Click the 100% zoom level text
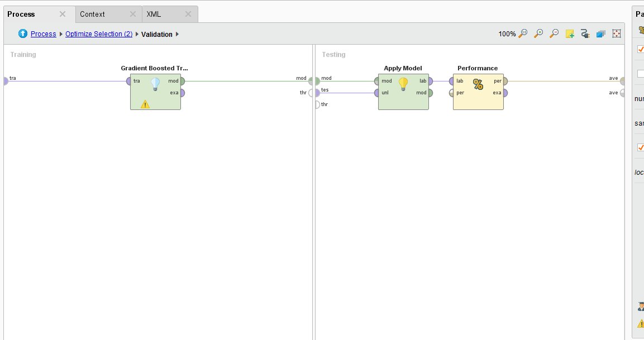Screen dimensions: 644x340 pos(507,34)
